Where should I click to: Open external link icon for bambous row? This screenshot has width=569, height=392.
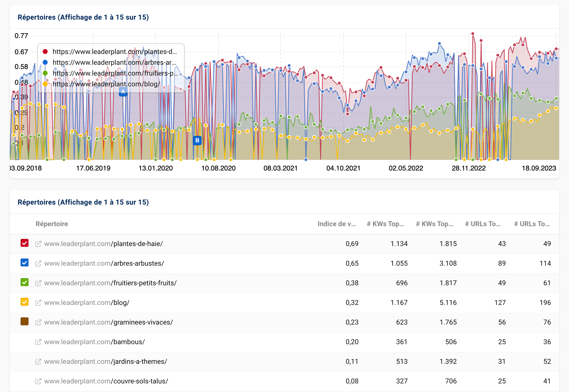tap(38, 342)
